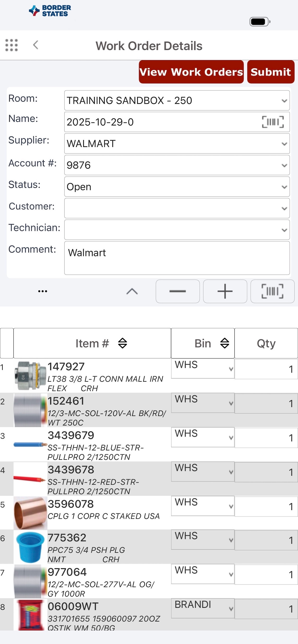This screenshot has height=644, width=298.
Task: Select item number 3596078
Action: pyautogui.click(x=71, y=504)
